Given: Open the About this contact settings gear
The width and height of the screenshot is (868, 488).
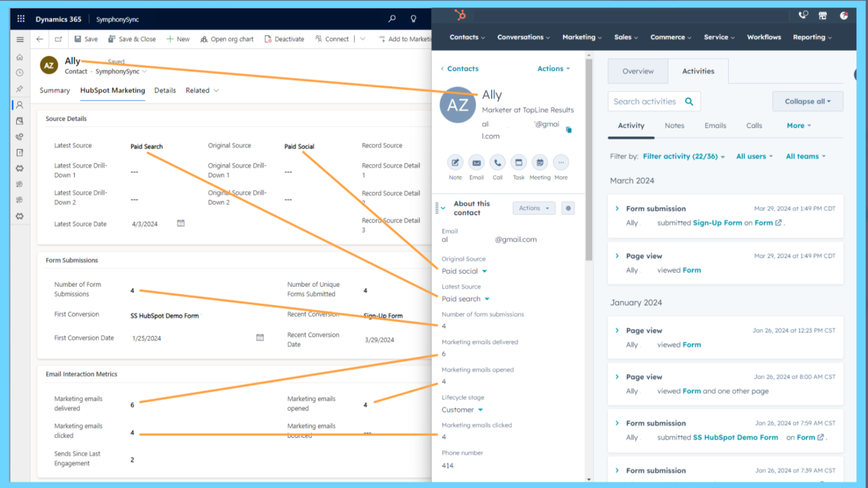Looking at the screenshot, I should click(x=568, y=208).
